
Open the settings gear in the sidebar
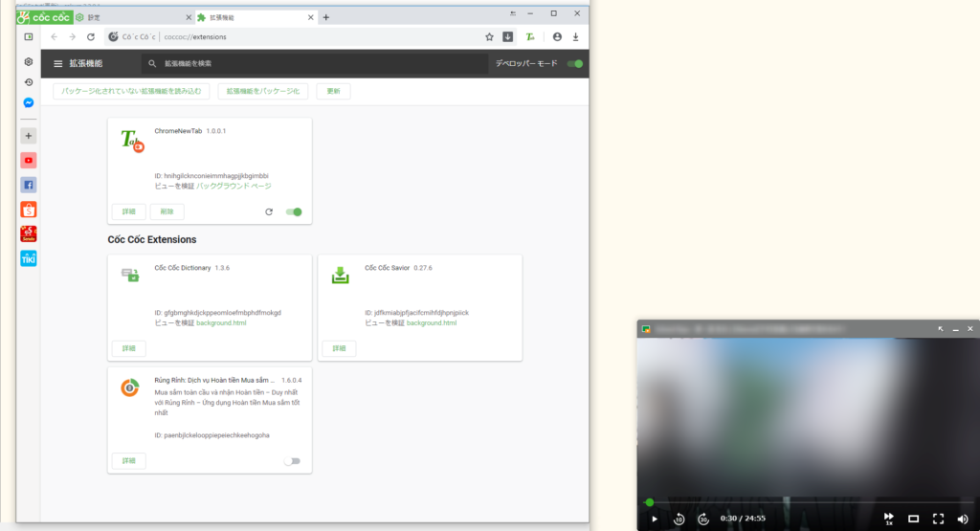(28, 62)
